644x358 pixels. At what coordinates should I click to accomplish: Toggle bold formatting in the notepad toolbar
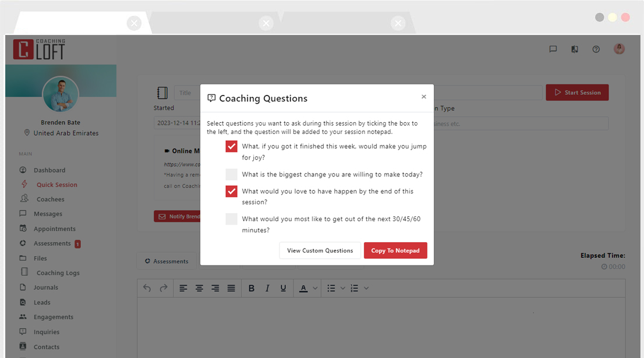point(252,288)
